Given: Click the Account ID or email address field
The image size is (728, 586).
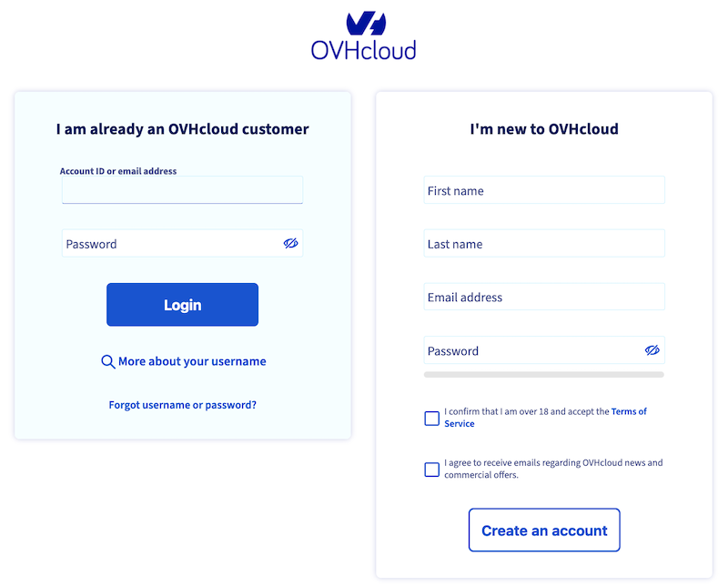Looking at the screenshot, I should click(x=182, y=189).
